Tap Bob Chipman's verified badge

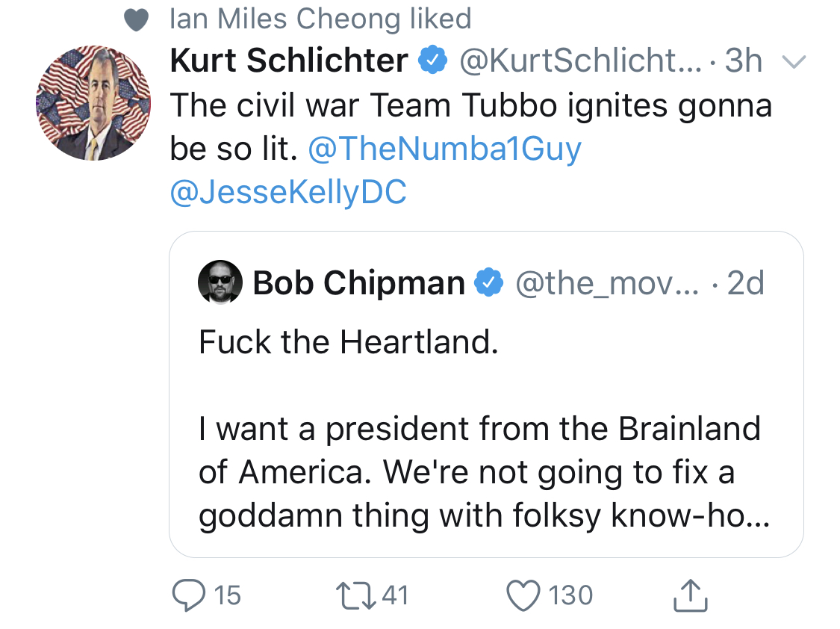click(489, 282)
